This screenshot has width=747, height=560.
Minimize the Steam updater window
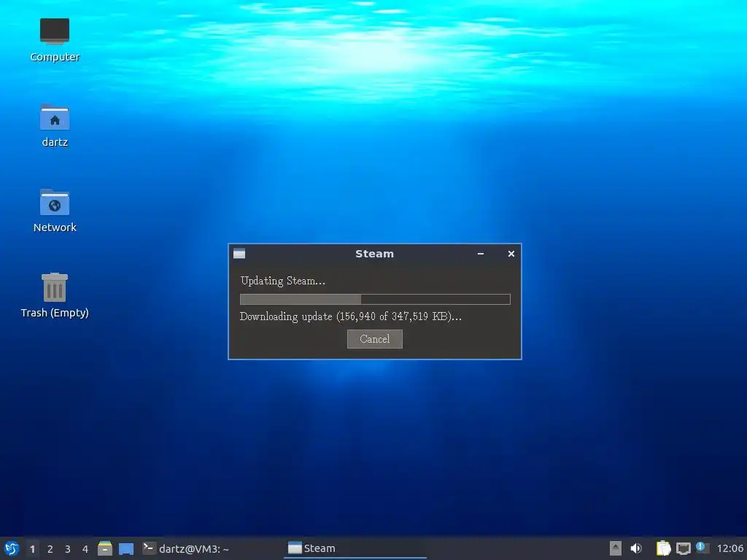[x=481, y=254]
